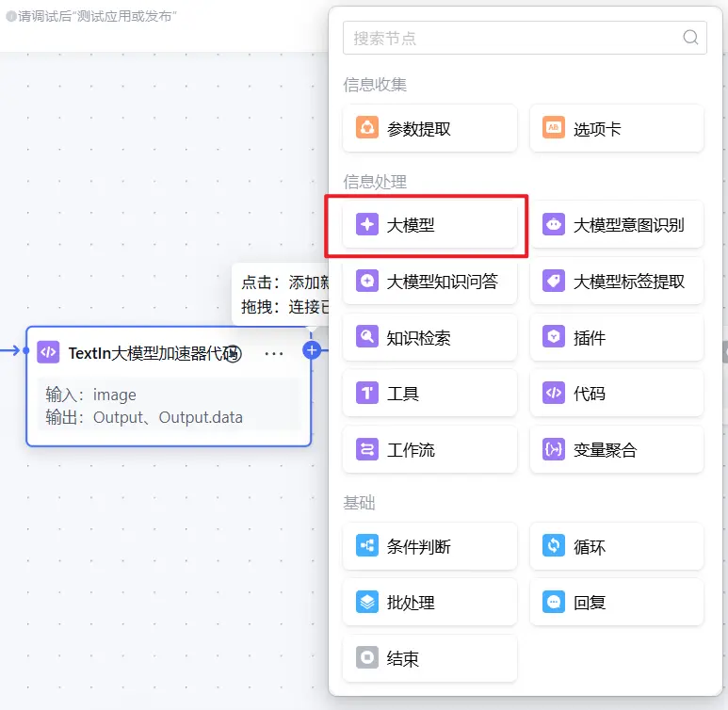Click the 循环 loop icon
The width and height of the screenshot is (728, 710).
click(x=554, y=545)
